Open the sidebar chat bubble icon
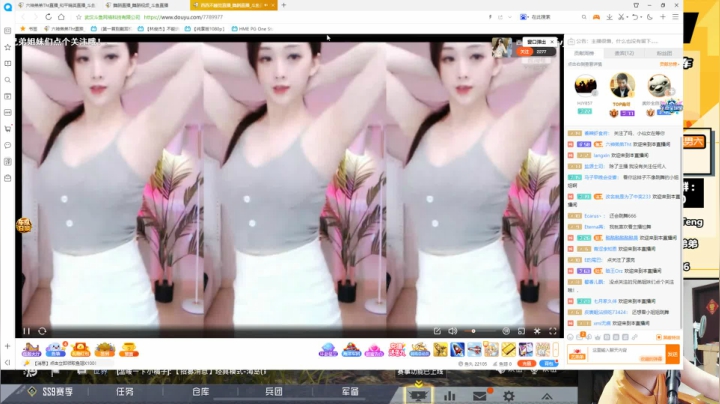Screen dimensions: 720x404 tap(7, 146)
